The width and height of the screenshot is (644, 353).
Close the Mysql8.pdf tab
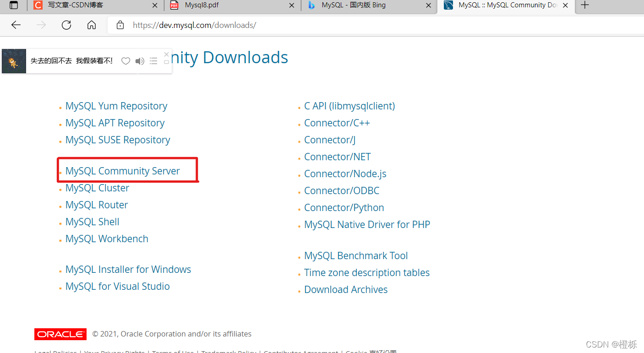[x=292, y=5]
